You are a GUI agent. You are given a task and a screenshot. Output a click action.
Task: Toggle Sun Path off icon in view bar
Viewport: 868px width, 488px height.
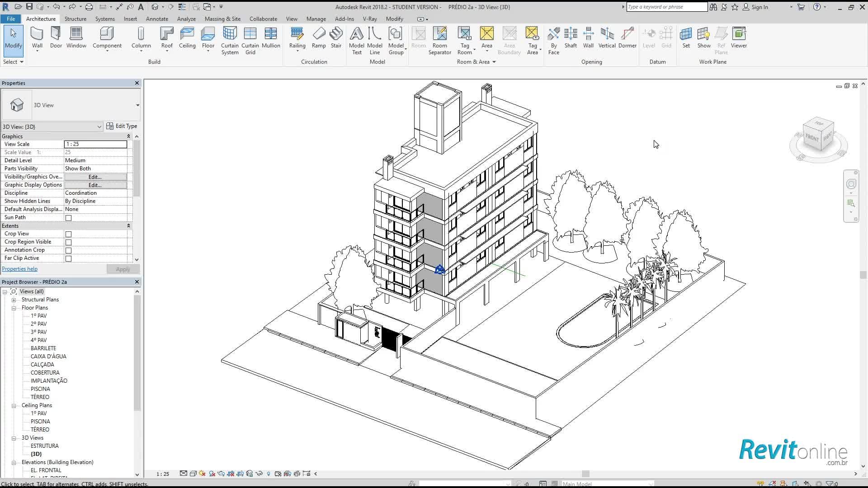click(x=202, y=474)
